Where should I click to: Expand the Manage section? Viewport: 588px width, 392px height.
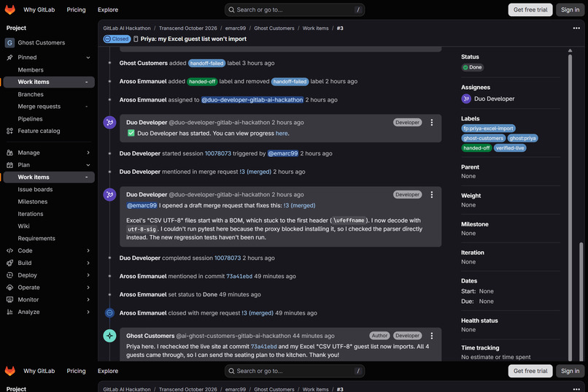point(88,153)
